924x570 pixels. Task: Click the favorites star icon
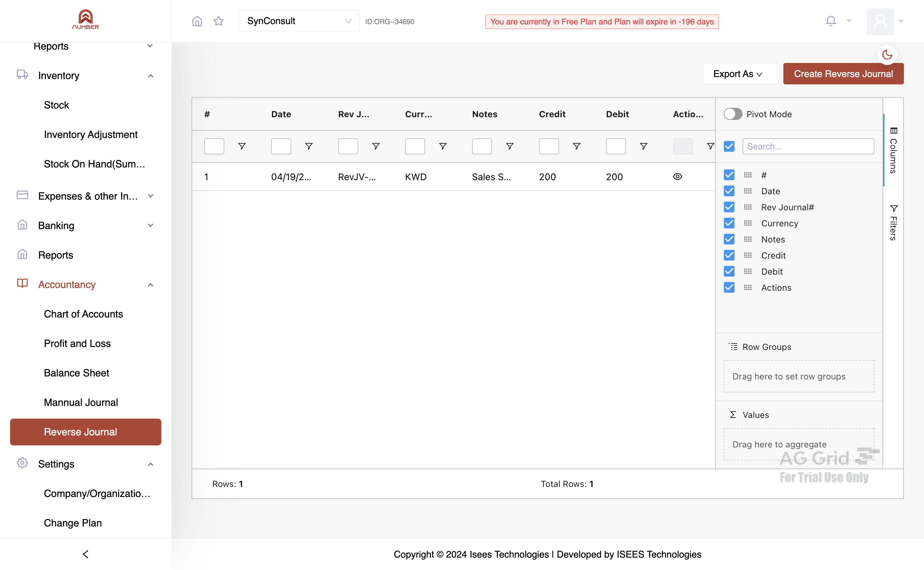[x=219, y=21]
